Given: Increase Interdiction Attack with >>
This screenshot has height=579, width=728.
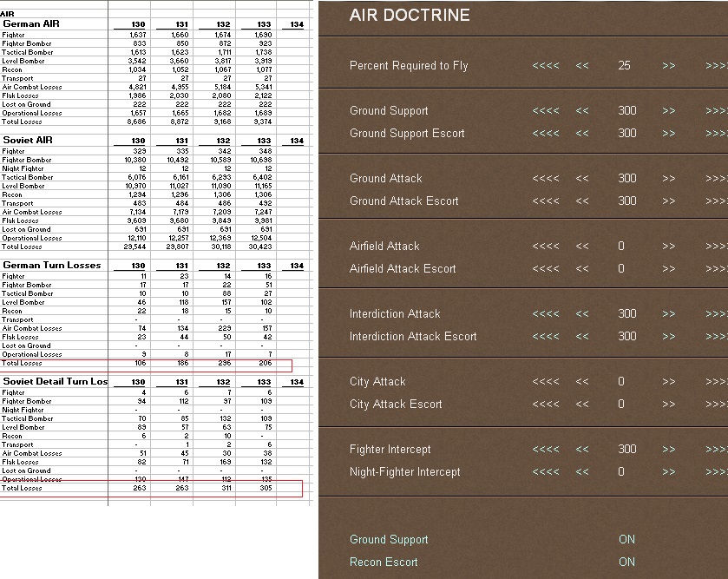Looking at the screenshot, I should (669, 314).
